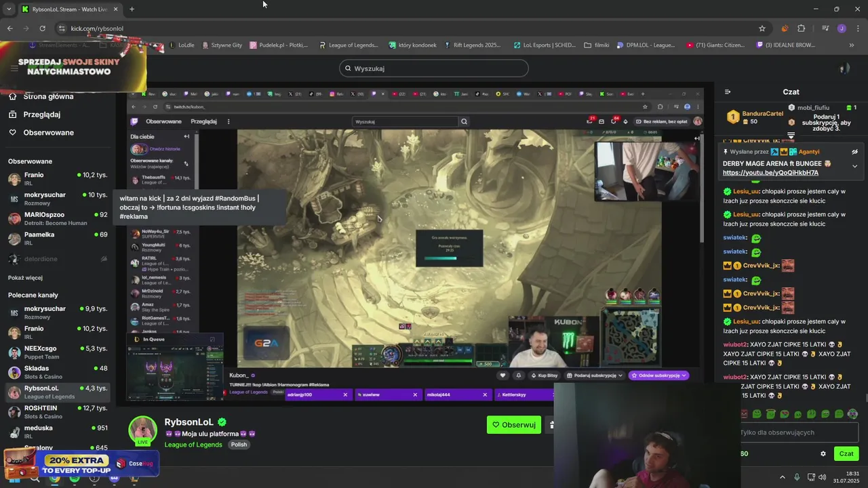
Task: Open Odnów subskrypcję dropdown in stream
Action: click(x=658, y=375)
